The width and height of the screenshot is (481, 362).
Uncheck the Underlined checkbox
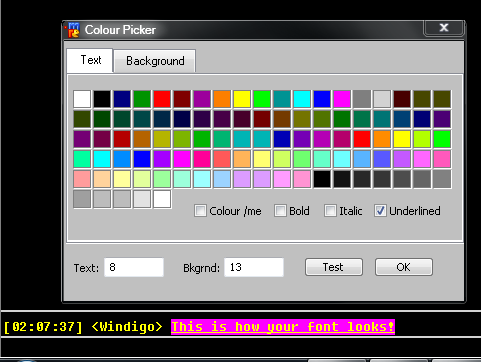[x=380, y=211]
